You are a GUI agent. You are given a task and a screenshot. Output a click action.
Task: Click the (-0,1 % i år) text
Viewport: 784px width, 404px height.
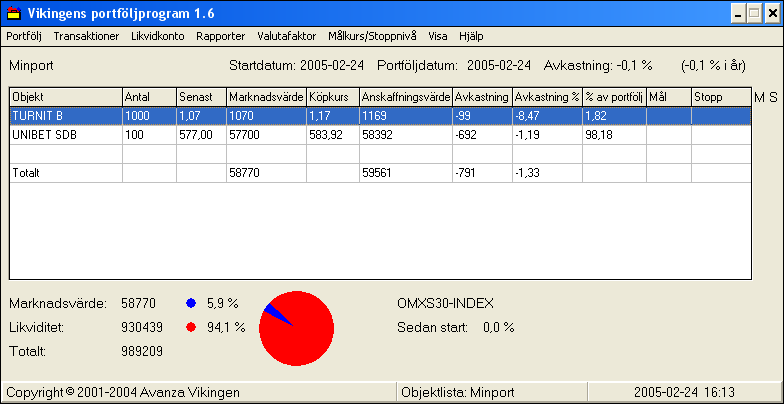(x=713, y=66)
